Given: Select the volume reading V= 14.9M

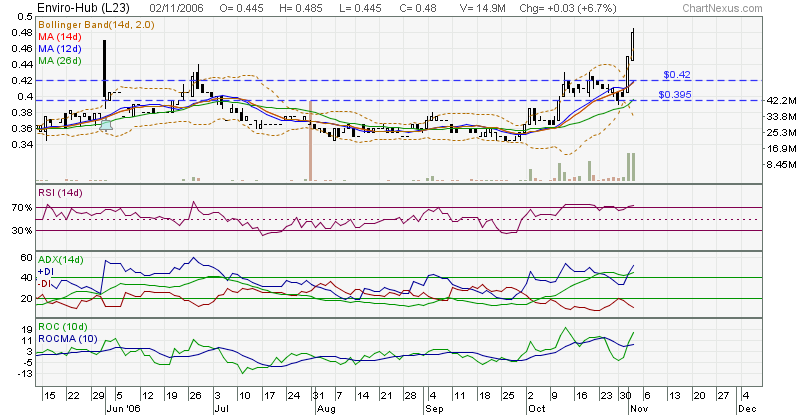Looking at the screenshot, I should point(482,8).
